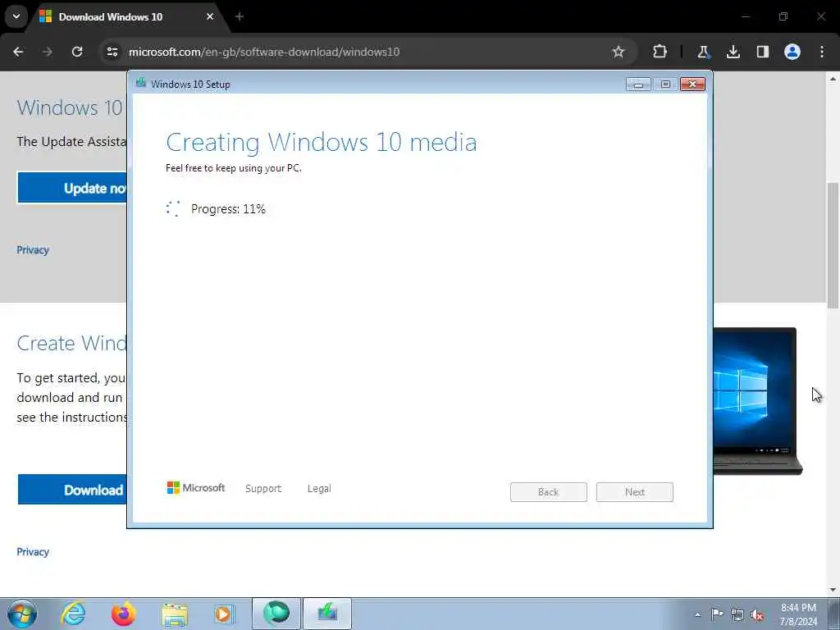This screenshot has width=840, height=630.
Task: Click the webpage vertical scrollbar thumb
Action: coord(833,245)
